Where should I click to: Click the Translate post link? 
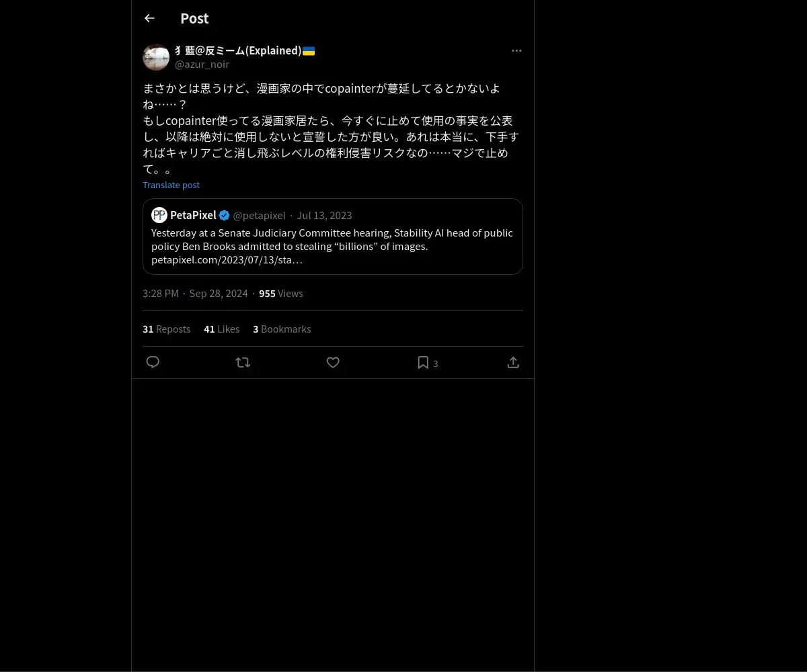click(171, 185)
